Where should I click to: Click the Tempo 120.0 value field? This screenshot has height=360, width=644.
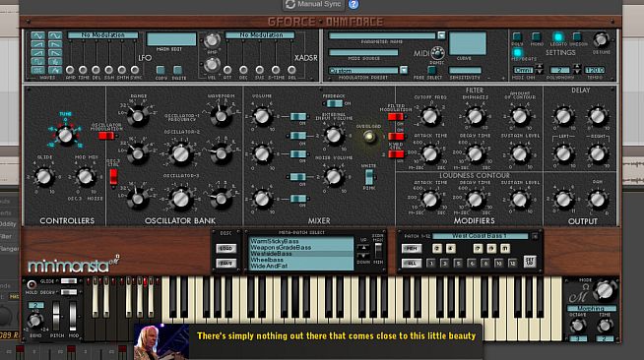595,70
